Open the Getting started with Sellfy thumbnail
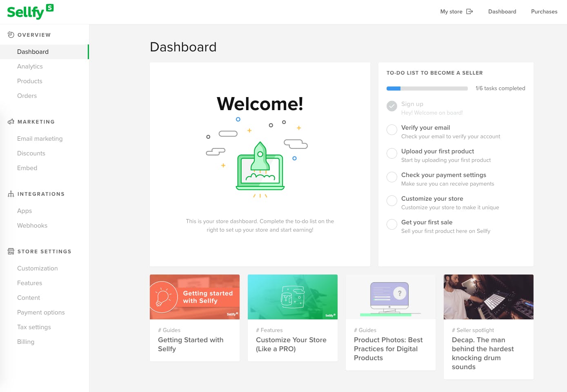The height and width of the screenshot is (392, 567). [195, 297]
